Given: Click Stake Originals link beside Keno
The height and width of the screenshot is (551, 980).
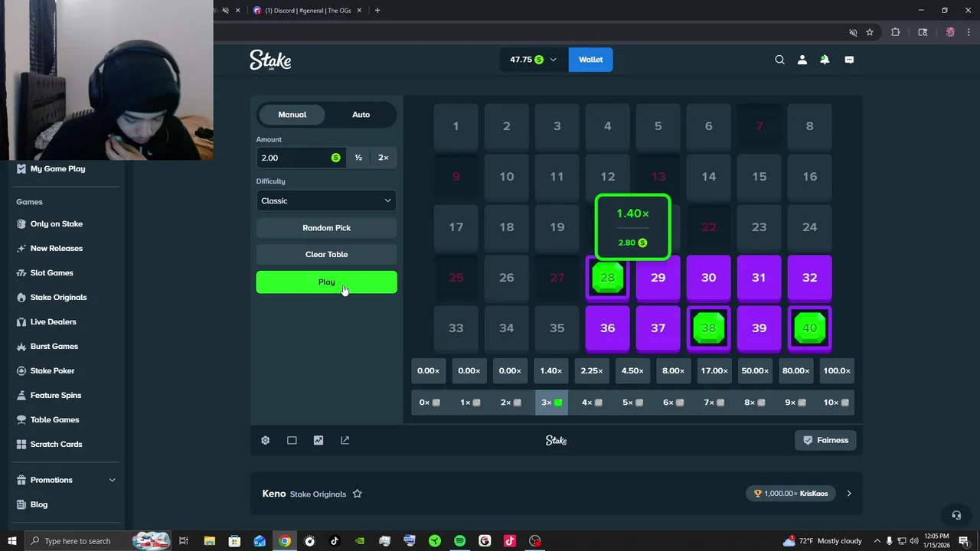Looking at the screenshot, I should 318,494.
